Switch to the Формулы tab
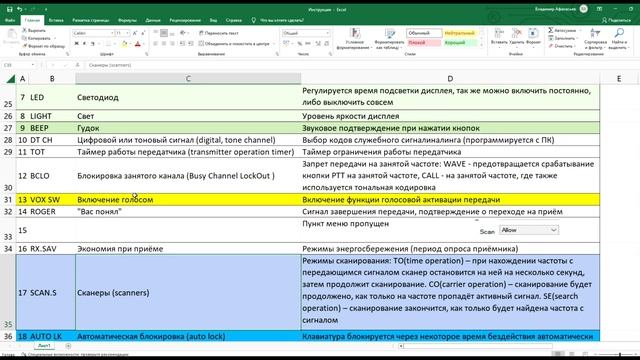 127,20
